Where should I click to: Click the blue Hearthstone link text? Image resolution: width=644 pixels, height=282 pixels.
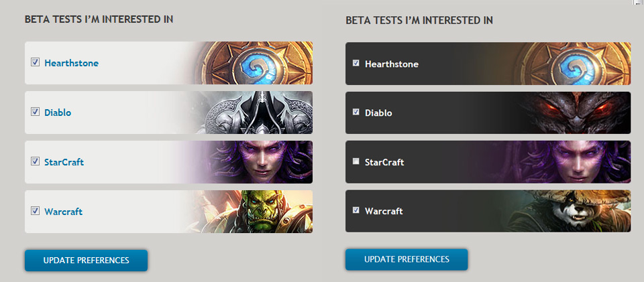(72, 63)
